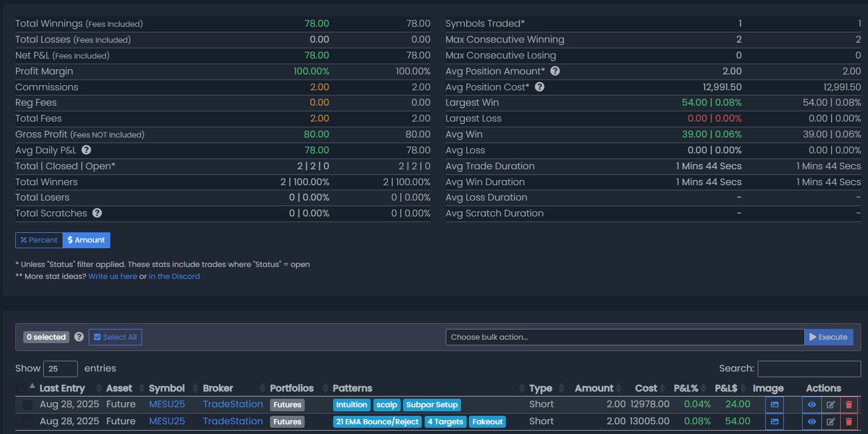This screenshot has width=868, height=434.
Task: Switch stats view to Amount
Action: coord(86,240)
